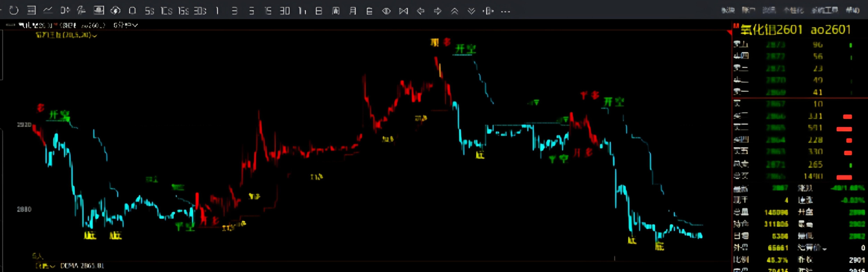Click the double down chevron icon
This screenshot has height=272, width=868.
[471, 11]
